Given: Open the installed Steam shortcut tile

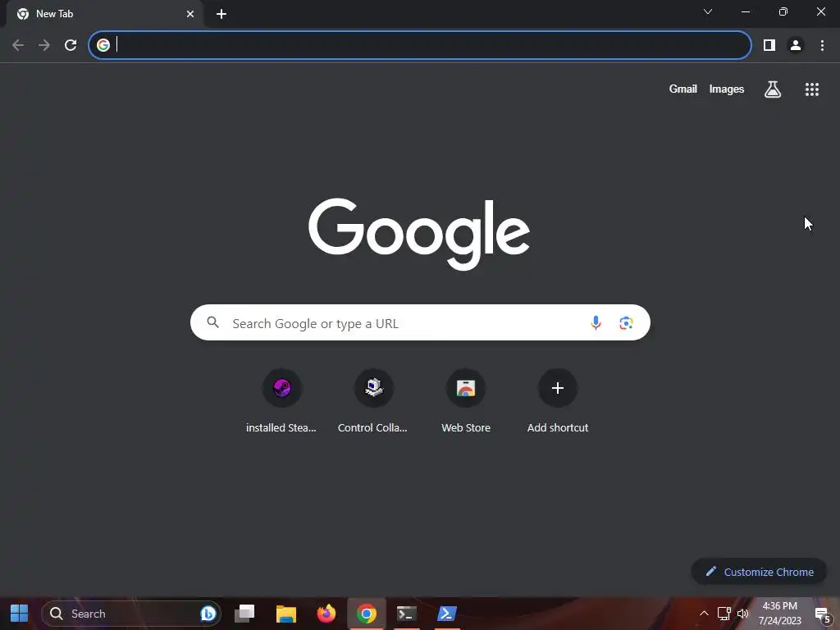Looking at the screenshot, I should (x=281, y=401).
